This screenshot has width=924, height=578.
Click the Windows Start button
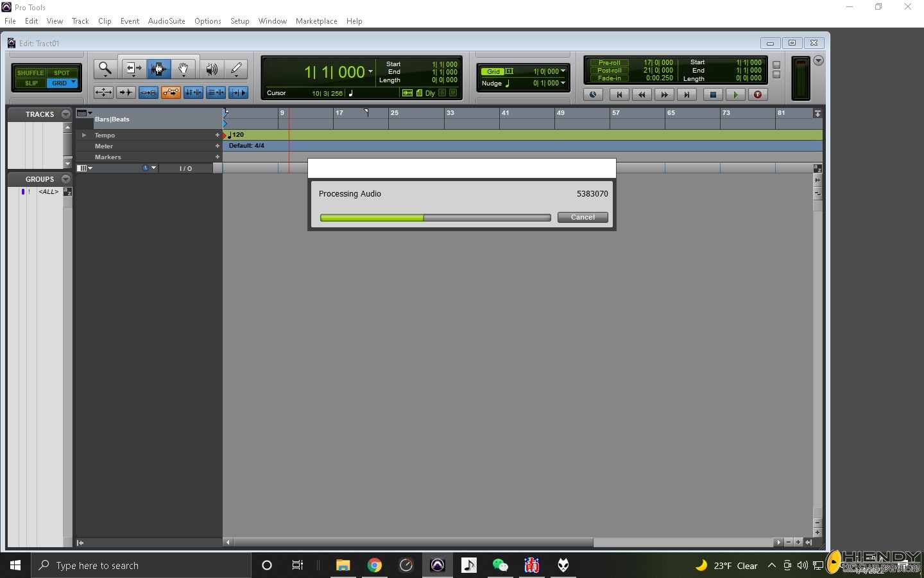pos(15,565)
